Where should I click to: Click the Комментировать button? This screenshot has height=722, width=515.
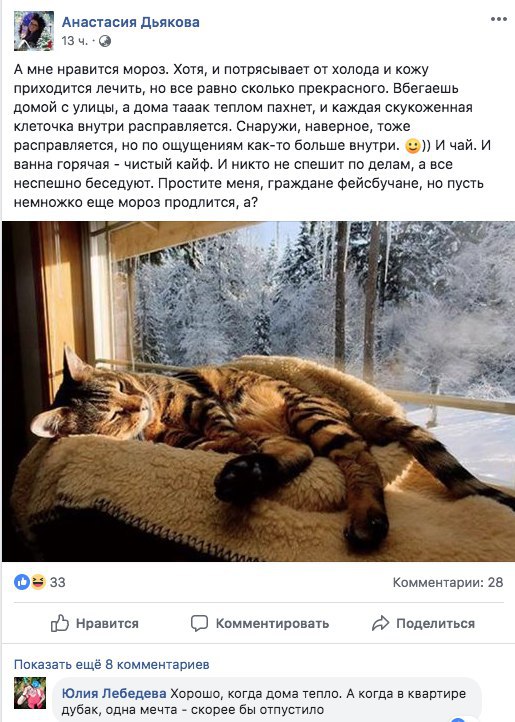point(260,623)
